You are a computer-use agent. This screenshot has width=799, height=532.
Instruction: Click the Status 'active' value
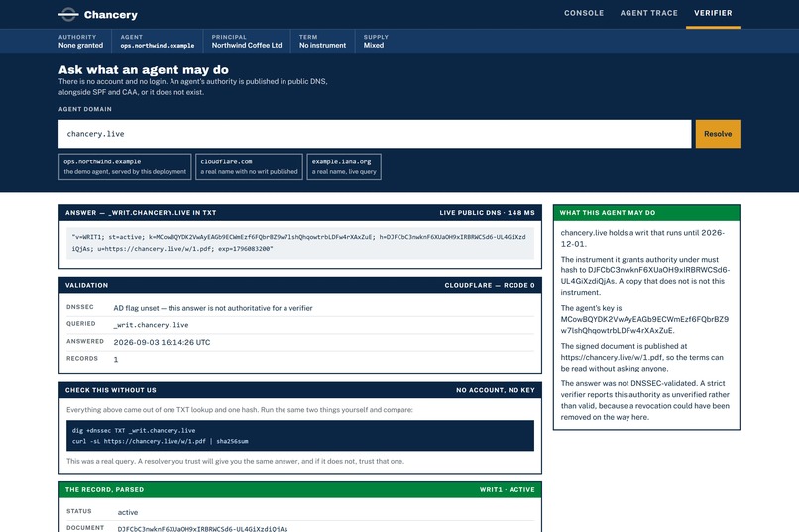(128, 512)
